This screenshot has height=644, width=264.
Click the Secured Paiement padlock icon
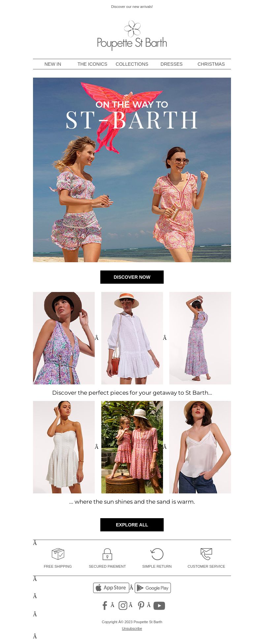pos(107,554)
